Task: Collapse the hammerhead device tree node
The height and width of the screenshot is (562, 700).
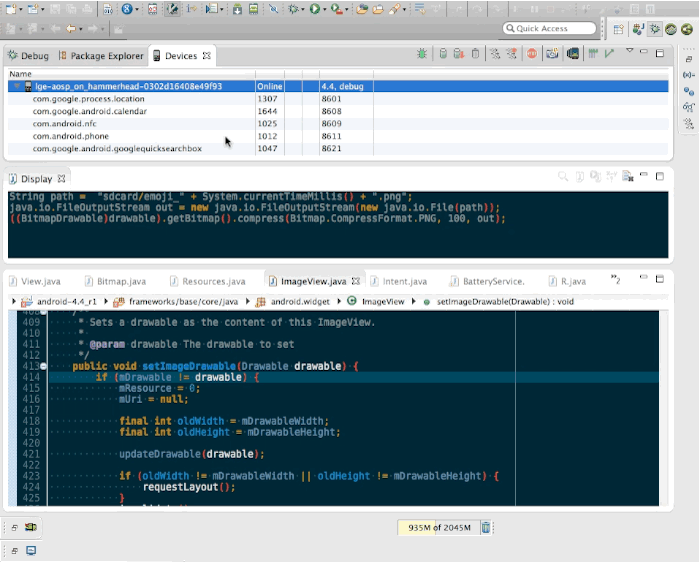Action: [17, 86]
